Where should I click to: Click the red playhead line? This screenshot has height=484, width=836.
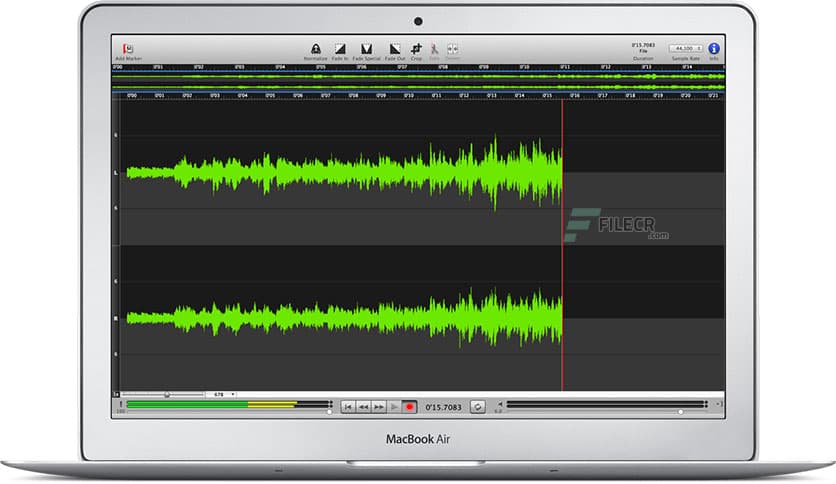click(562, 245)
